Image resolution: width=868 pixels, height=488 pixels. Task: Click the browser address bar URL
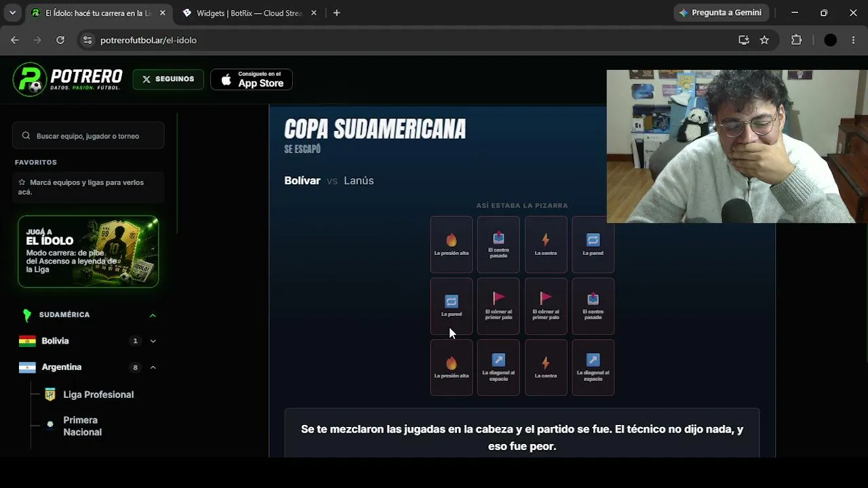pyautogui.click(x=149, y=40)
